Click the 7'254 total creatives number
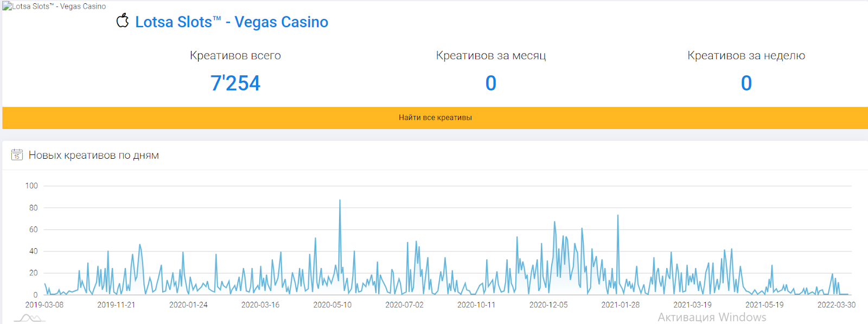Viewport: 868px width, 324px height. click(235, 83)
